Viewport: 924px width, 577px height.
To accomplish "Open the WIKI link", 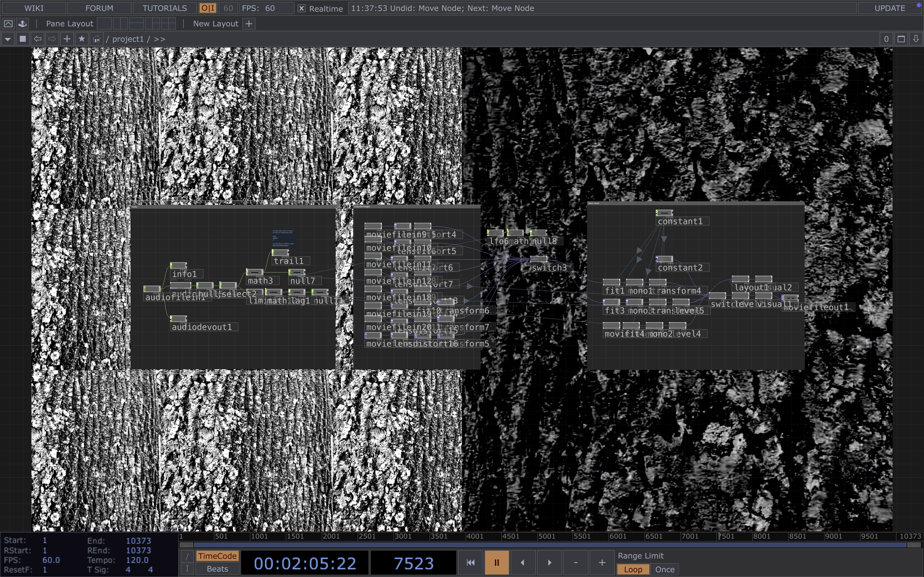I will 34,8.
